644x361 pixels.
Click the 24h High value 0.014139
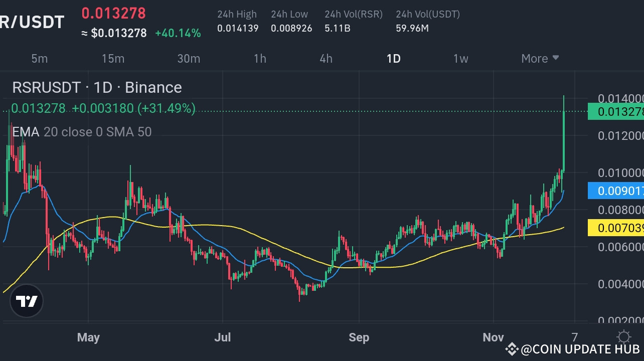point(237,28)
